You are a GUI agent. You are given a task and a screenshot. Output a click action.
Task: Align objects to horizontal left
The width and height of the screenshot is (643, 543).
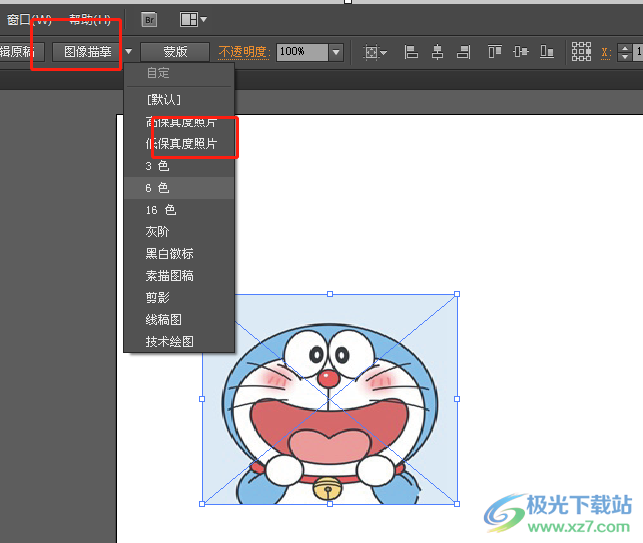click(411, 52)
